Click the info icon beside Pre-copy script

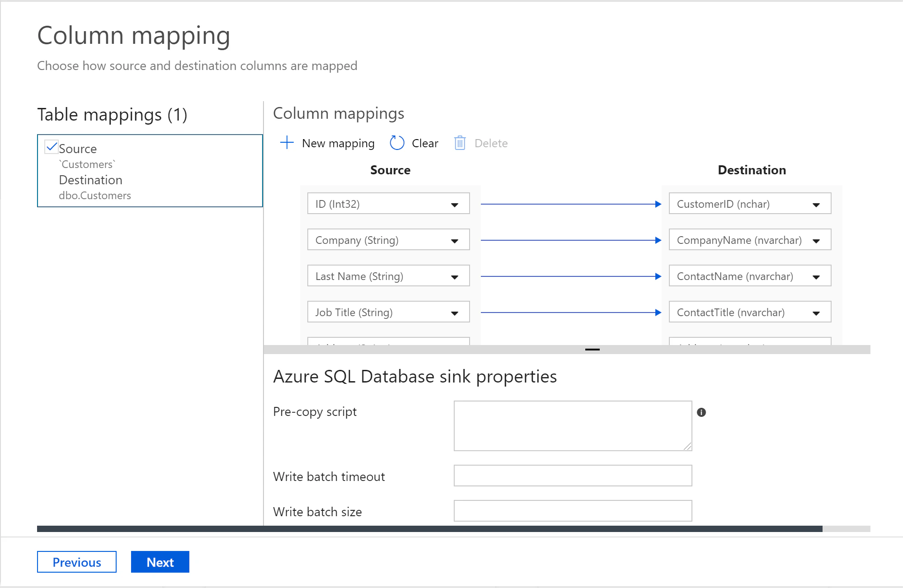pos(701,412)
